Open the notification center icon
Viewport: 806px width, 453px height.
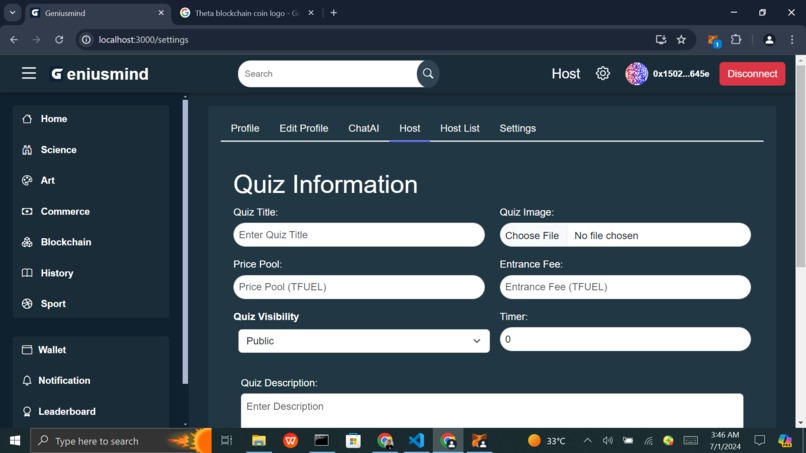(759, 441)
